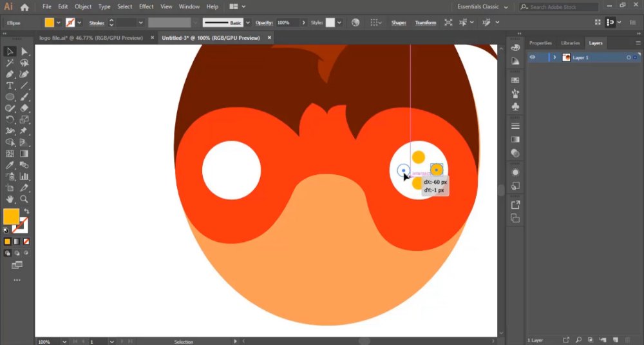644x345 pixels.
Task: Select the Column Graph tool
Action: click(24, 177)
